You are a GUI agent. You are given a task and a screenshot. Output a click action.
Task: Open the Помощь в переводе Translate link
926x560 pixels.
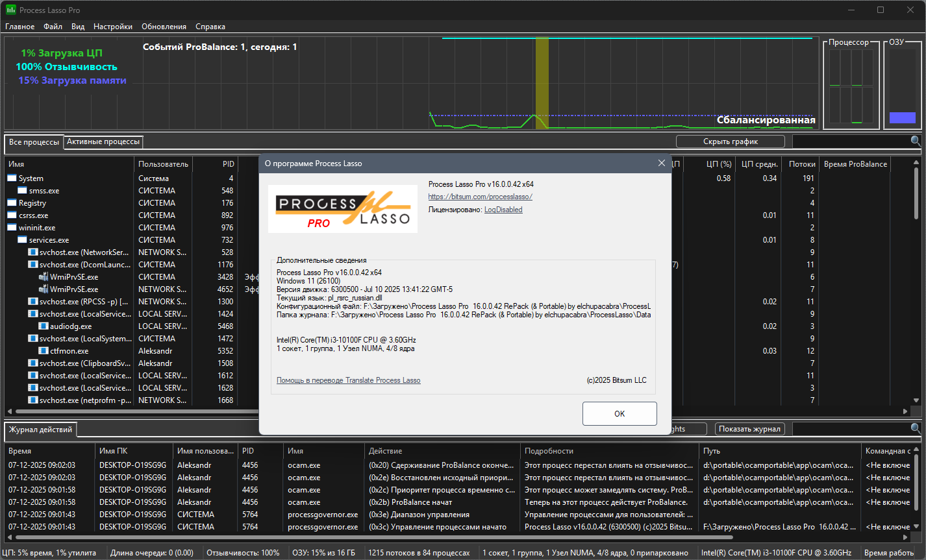348,380
